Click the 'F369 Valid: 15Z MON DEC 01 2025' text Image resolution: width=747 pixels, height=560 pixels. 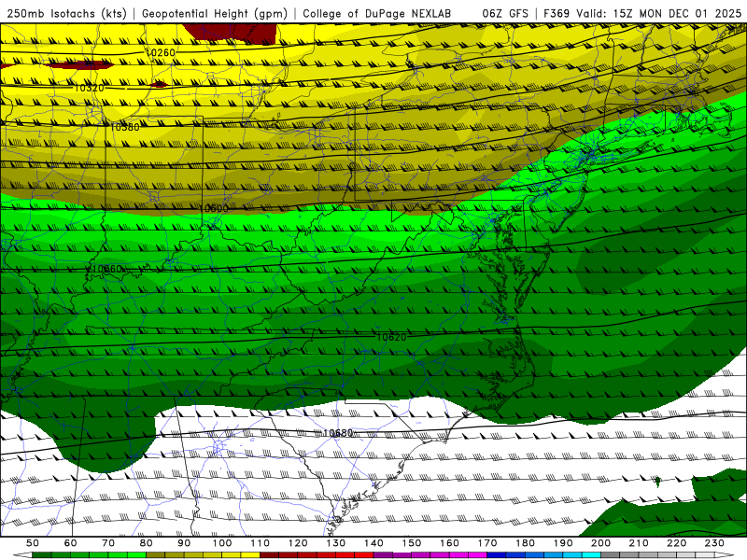(642, 13)
